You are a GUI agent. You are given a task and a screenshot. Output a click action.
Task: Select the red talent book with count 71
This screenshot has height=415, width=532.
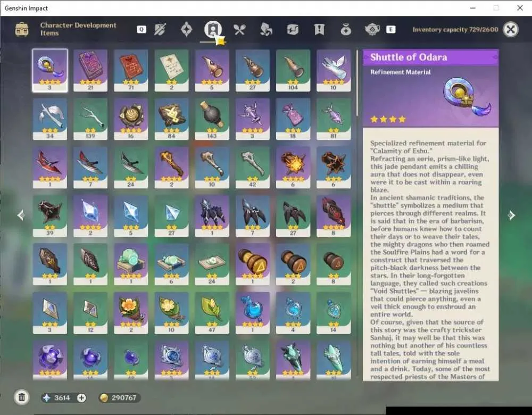coord(131,71)
